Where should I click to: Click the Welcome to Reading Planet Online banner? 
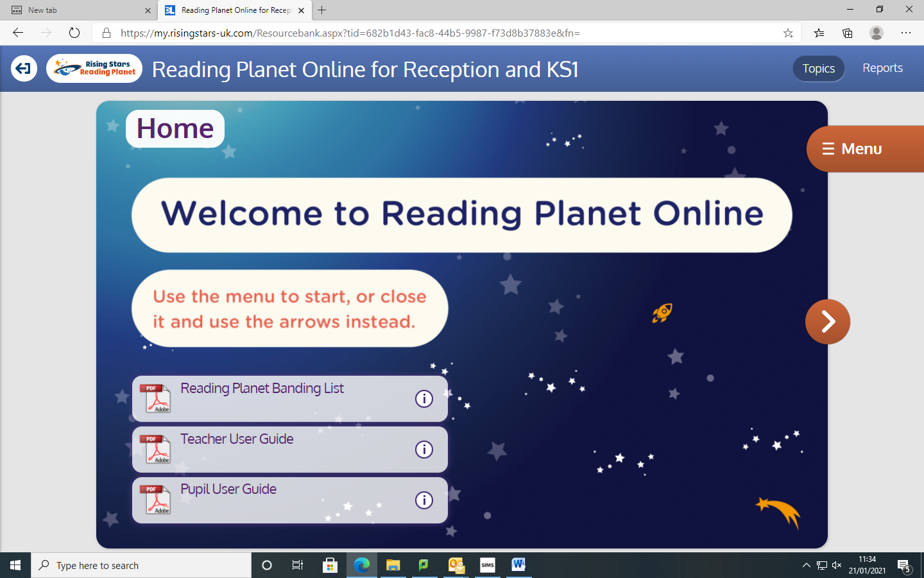pos(462,215)
